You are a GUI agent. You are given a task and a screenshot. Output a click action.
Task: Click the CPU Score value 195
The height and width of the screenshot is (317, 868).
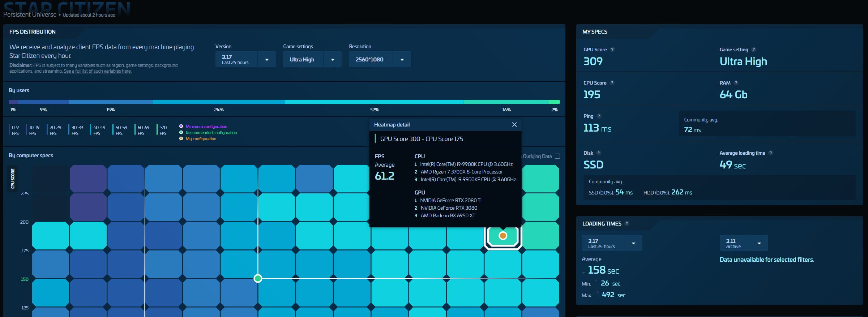592,95
